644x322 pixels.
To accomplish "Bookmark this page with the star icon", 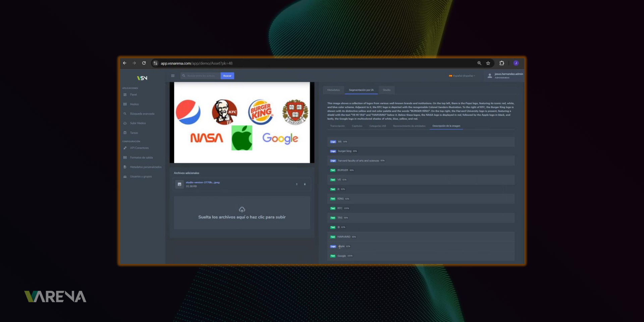I will (x=488, y=63).
